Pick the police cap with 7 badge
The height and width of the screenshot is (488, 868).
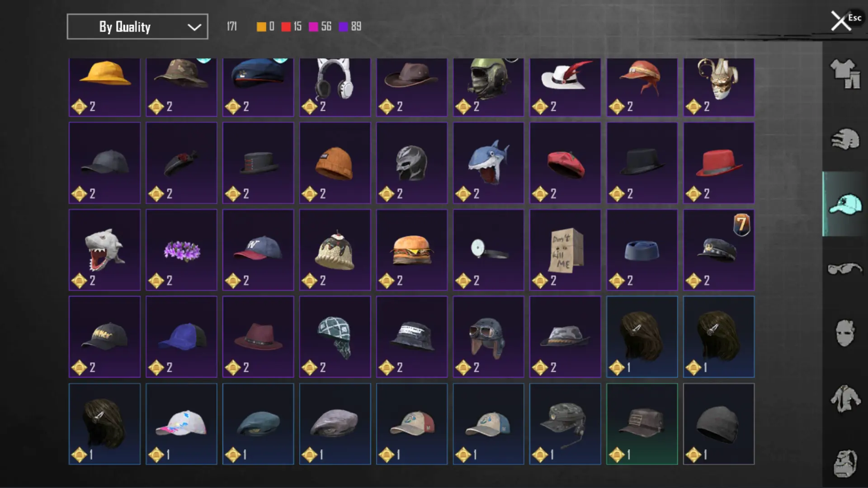(x=719, y=250)
